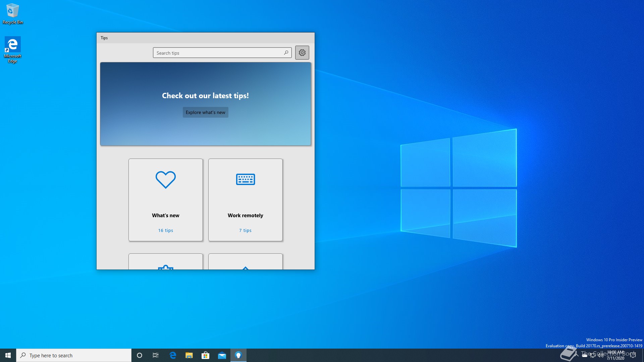The height and width of the screenshot is (362, 644).
Task: Click Show desktop sliver at taskbar edge
Action: coord(643,355)
